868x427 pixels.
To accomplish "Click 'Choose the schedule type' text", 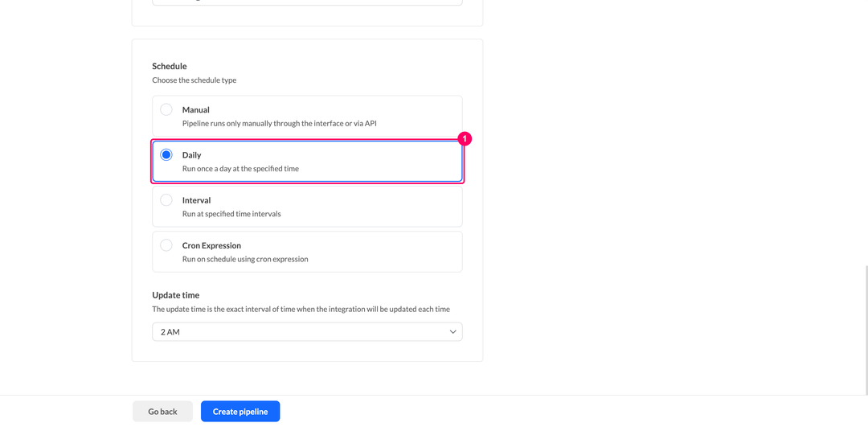I will click(194, 80).
